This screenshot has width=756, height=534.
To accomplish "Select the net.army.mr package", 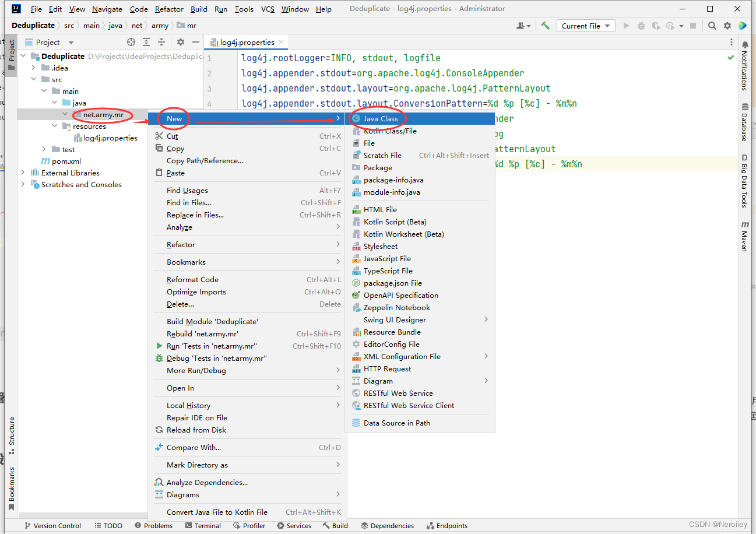I will click(x=103, y=115).
